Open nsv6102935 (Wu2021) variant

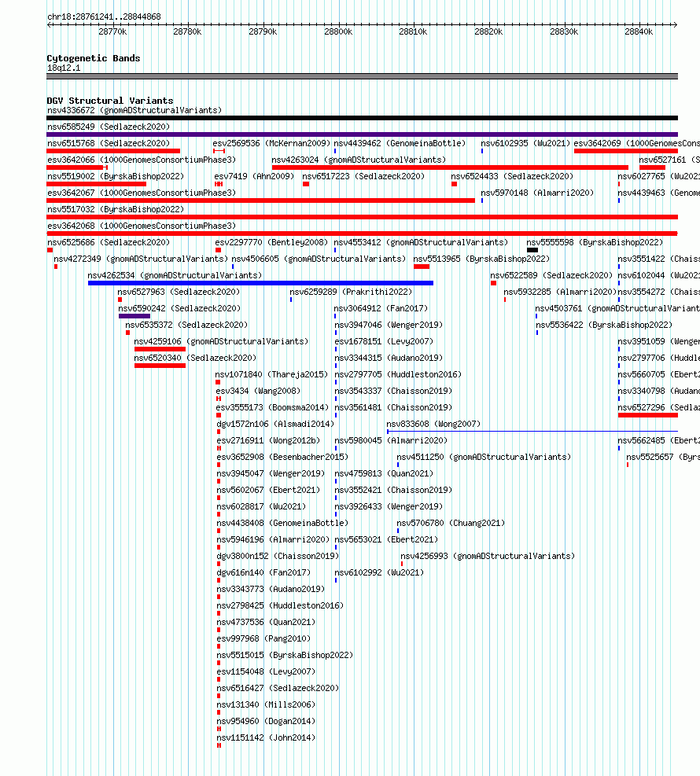pos(525,144)
